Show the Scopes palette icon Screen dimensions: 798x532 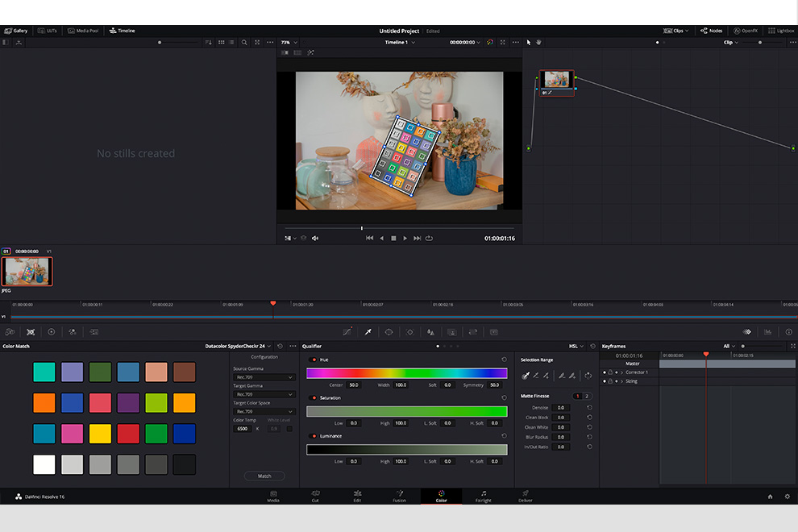point(767,332)
